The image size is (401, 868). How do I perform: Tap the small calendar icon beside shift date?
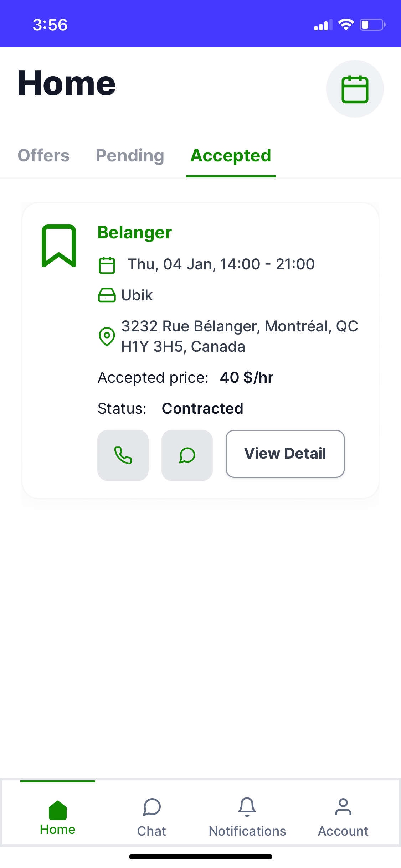click(x=107, y=265)
